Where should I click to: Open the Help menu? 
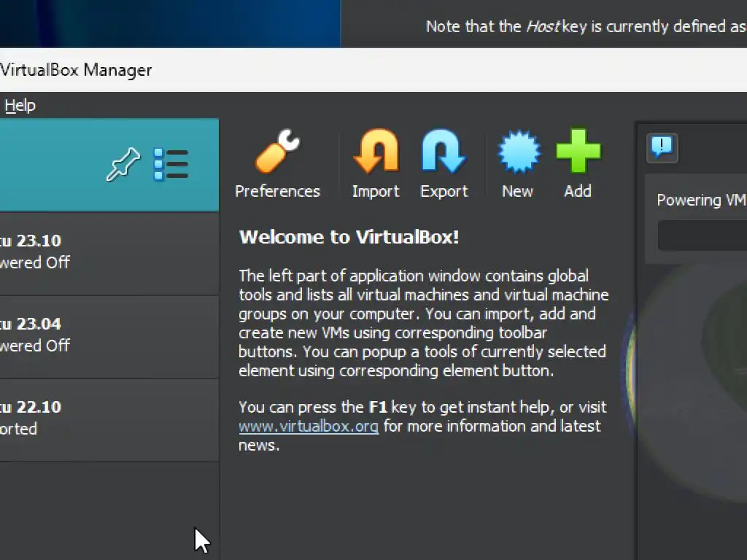(x=20, y=105)
